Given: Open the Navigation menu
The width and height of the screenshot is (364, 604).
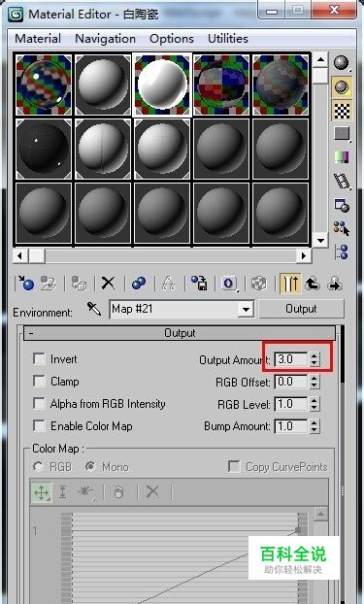Looking at the screenshot, I should pyautogui.click(x=105, y=39).
